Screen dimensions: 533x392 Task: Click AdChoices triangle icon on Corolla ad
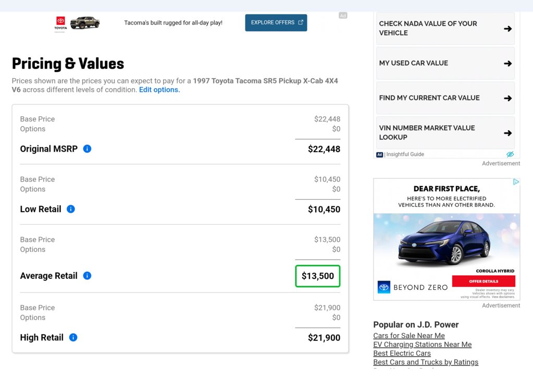pos(516,182)
